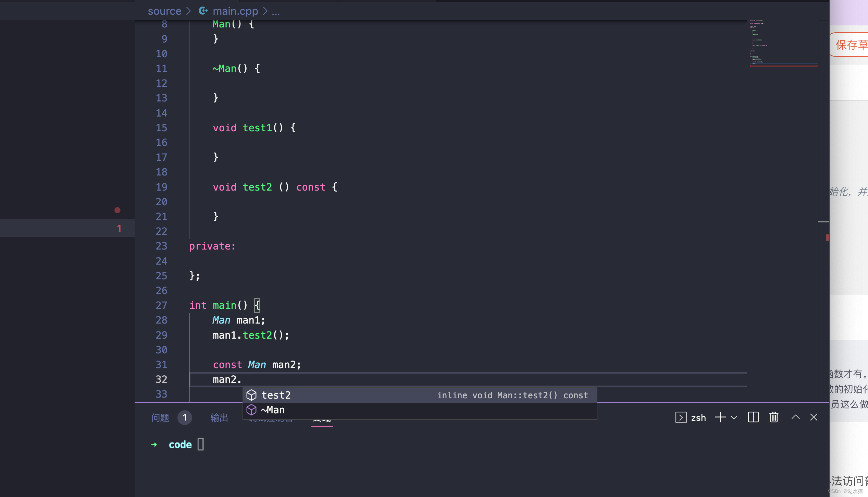868x497 pixels.
Task: Click the ~Man suggestion cube icon
Action: click(x=251, y=410)
